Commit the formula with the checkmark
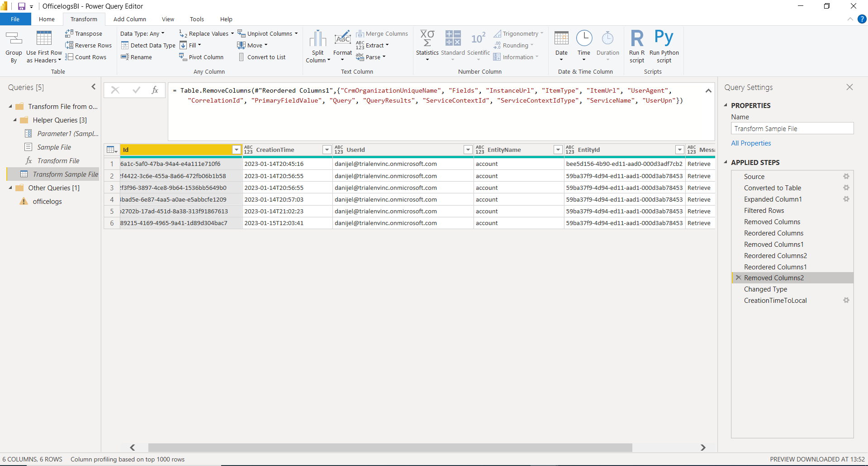The width and height of the screenshot is (868, 466). click(x=136, y=90)
